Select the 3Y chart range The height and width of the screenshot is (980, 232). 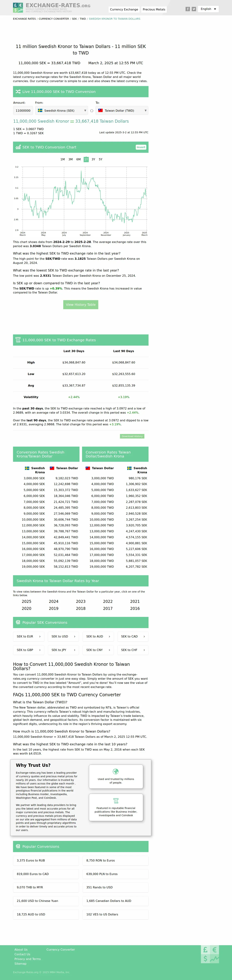coord(93,159)
